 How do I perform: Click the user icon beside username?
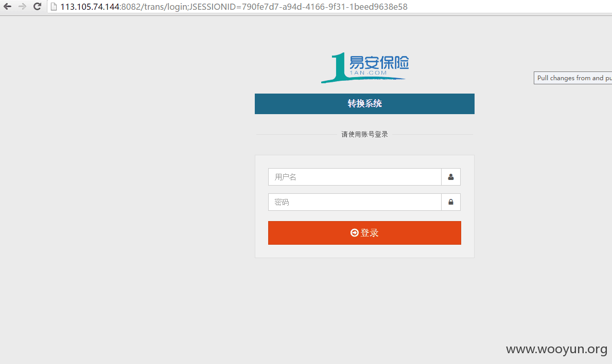tap(451, 177)
